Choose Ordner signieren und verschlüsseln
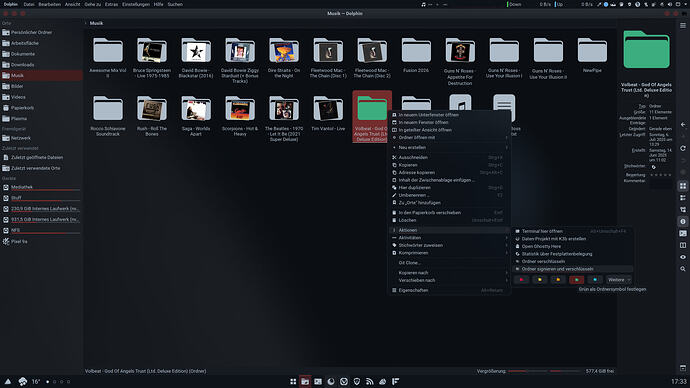 (572, 269)
